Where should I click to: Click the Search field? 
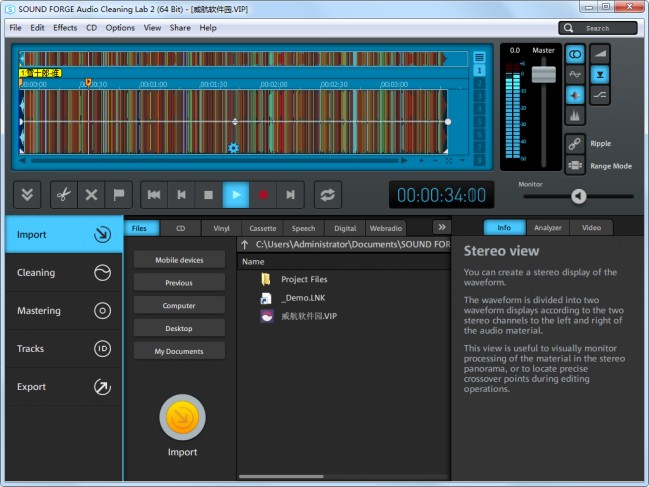coord(598,28)
